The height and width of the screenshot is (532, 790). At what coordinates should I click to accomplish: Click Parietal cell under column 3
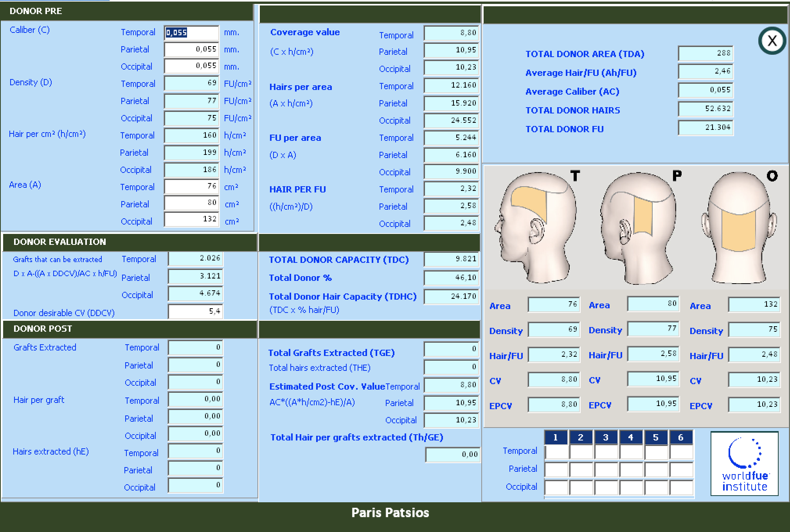point(606,469)
